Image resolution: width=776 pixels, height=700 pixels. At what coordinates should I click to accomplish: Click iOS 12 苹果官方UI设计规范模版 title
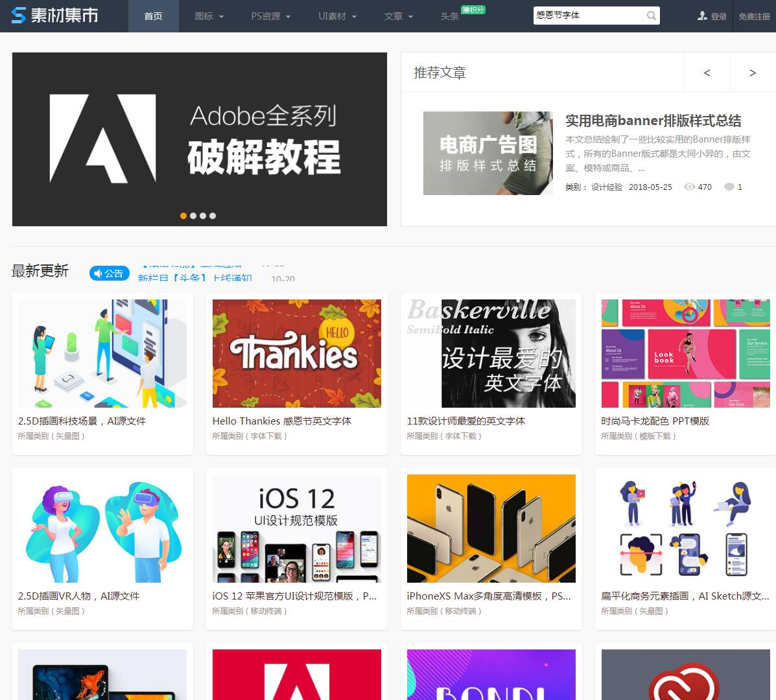click(x=294, y=596)
